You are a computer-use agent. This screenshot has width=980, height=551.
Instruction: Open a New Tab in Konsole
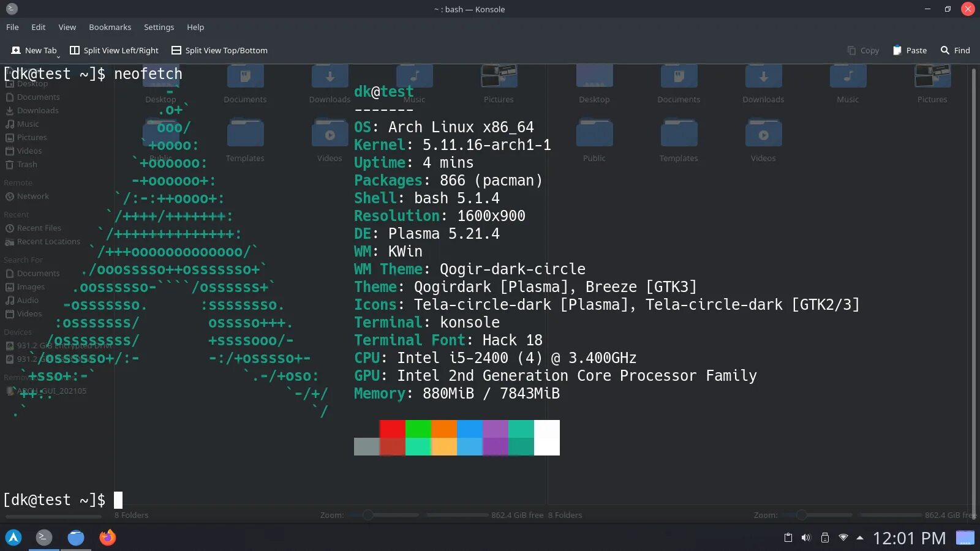coord(34,50)
